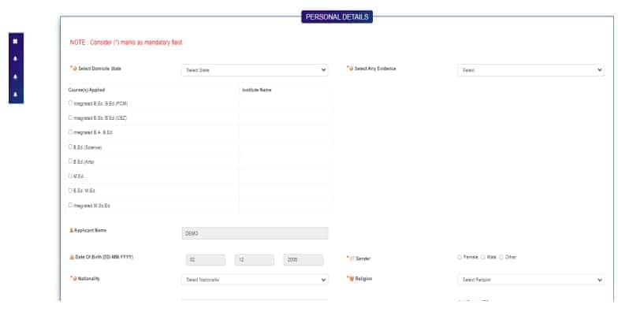Check Integrated B.Sc. B.Ed (PCM) course

coord(70,103)
